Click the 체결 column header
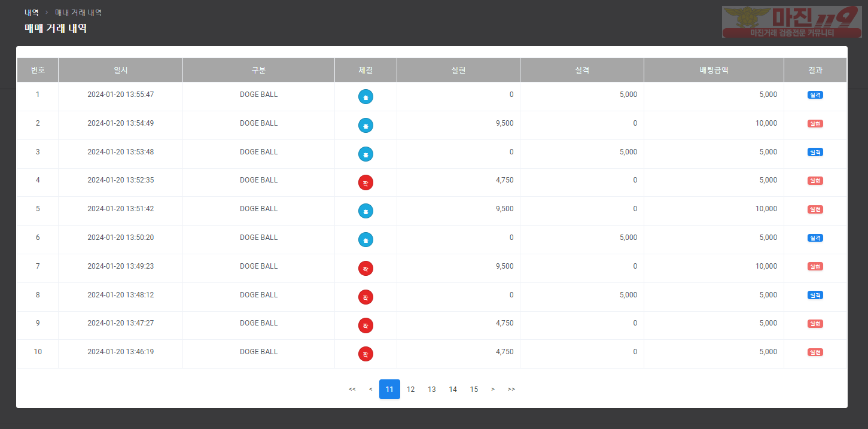Screen dimensions: 868x429 [x=366, y=70]
